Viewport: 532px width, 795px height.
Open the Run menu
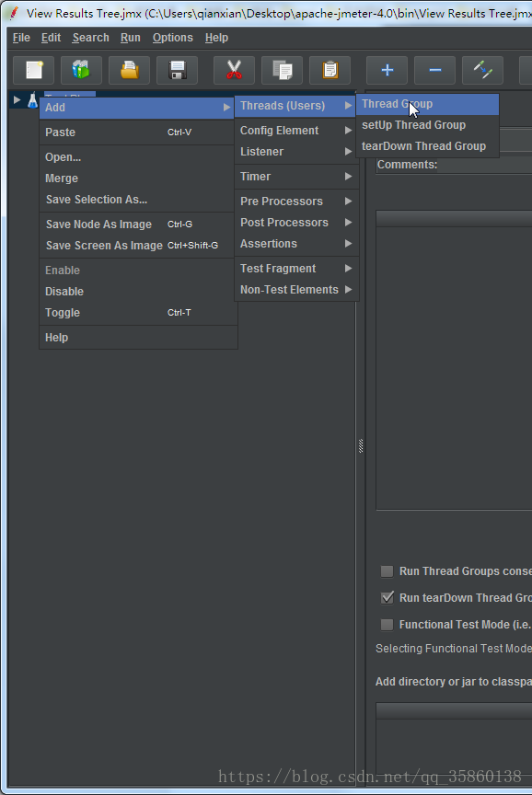(131, 38)
